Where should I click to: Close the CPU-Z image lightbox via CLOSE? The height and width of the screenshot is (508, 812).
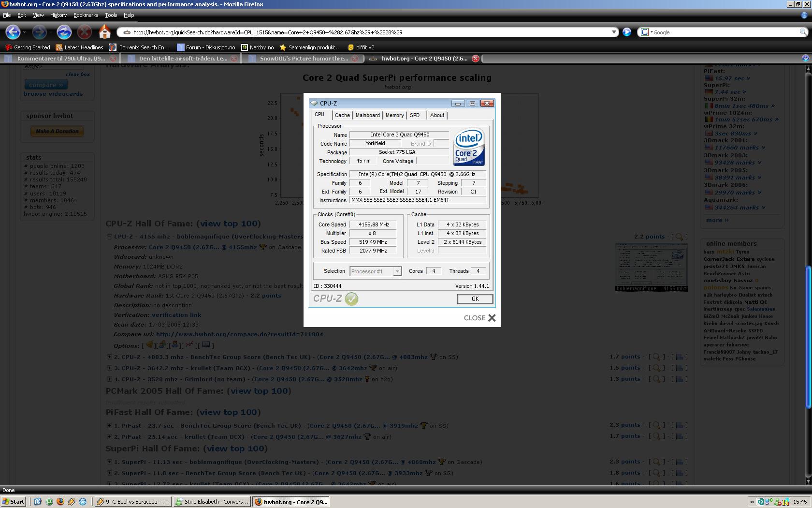point(479,318)
